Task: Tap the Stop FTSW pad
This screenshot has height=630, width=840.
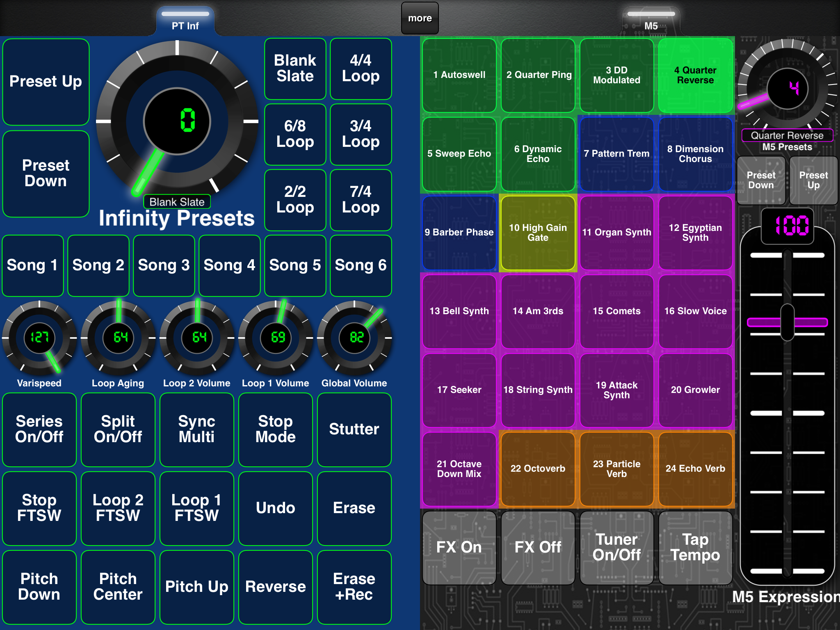Action: (39, 508)
